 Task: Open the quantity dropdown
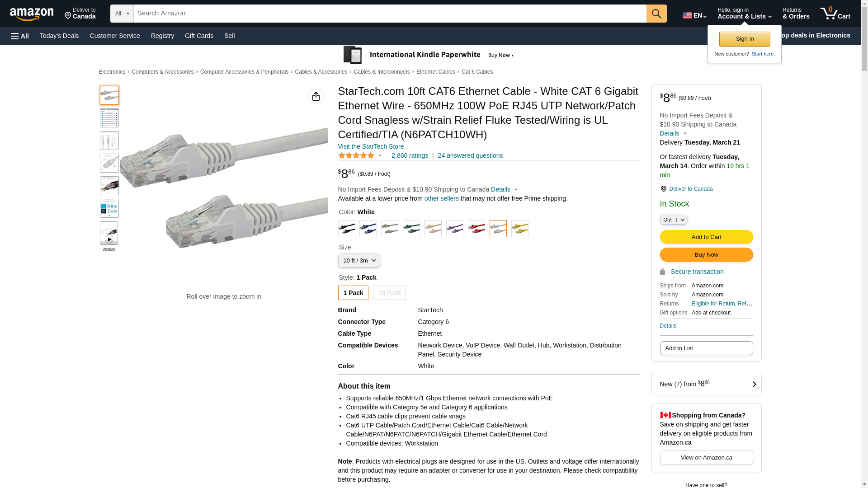[x=673, y=220]
